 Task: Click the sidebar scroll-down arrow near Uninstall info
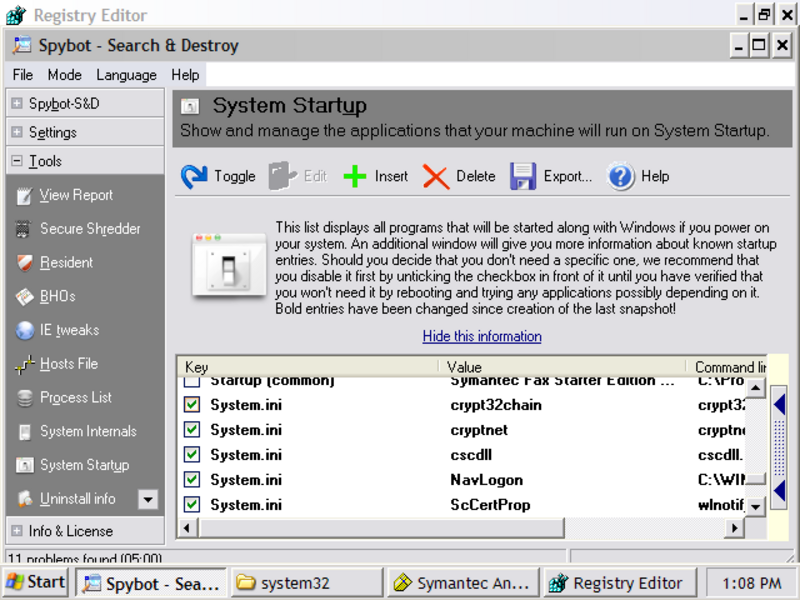coord(148,499)
